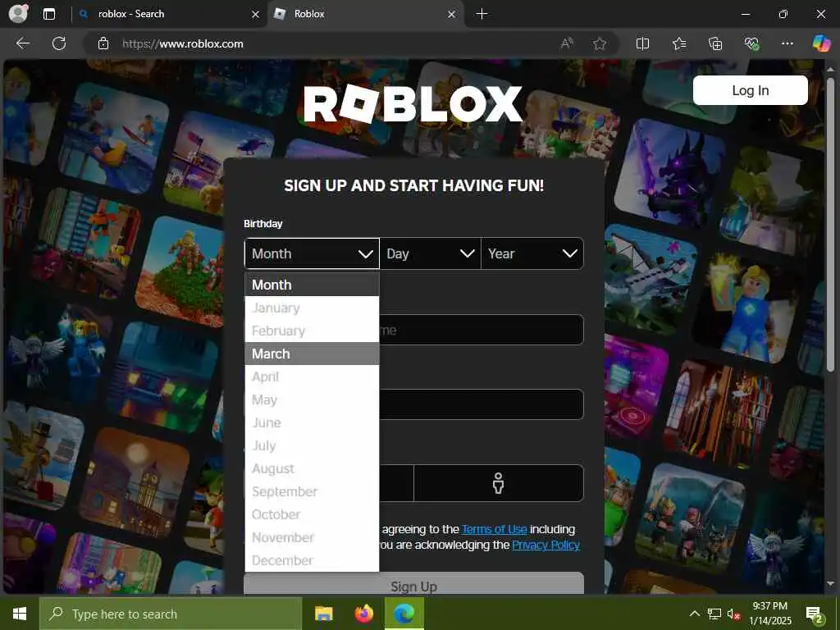840x630 pixels.
Task: Close the Roblox tab
Action: coord(452,15)
